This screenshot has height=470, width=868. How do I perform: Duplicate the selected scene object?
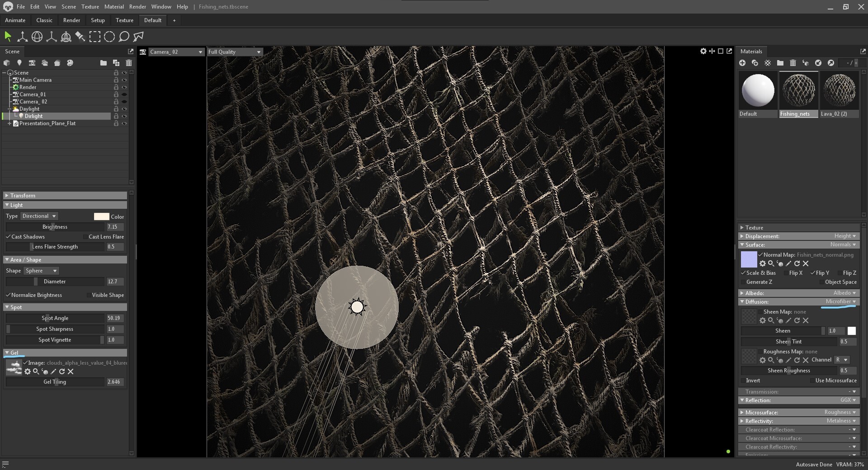[x=116, y=63]
